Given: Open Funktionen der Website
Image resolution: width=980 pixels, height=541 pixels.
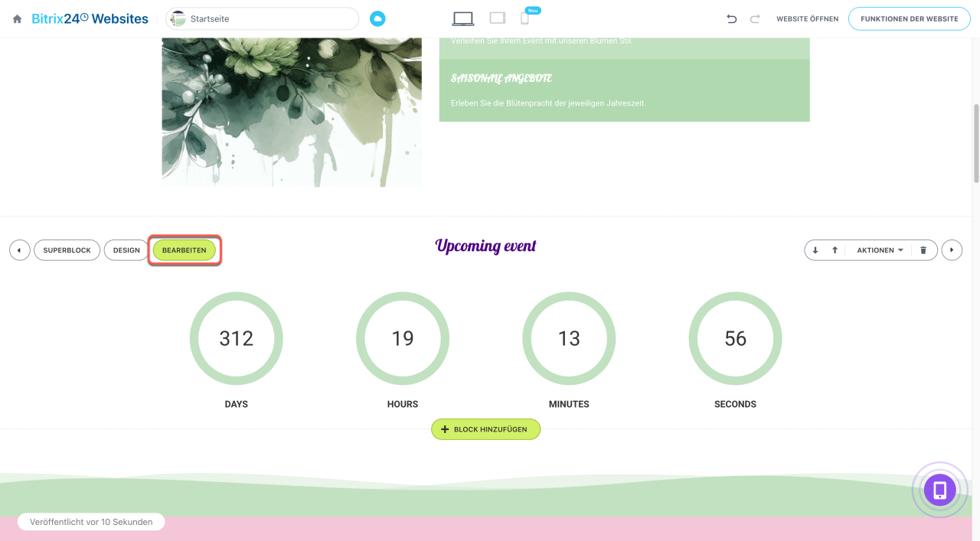Looking at the screenshot, I should pyautogui.click(x=909, y=18).
